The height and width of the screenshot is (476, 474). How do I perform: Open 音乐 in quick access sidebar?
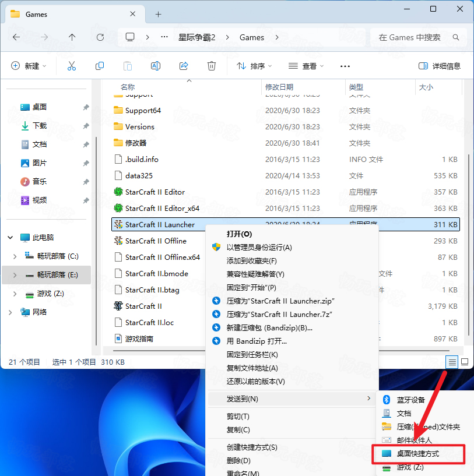point(40,182)
